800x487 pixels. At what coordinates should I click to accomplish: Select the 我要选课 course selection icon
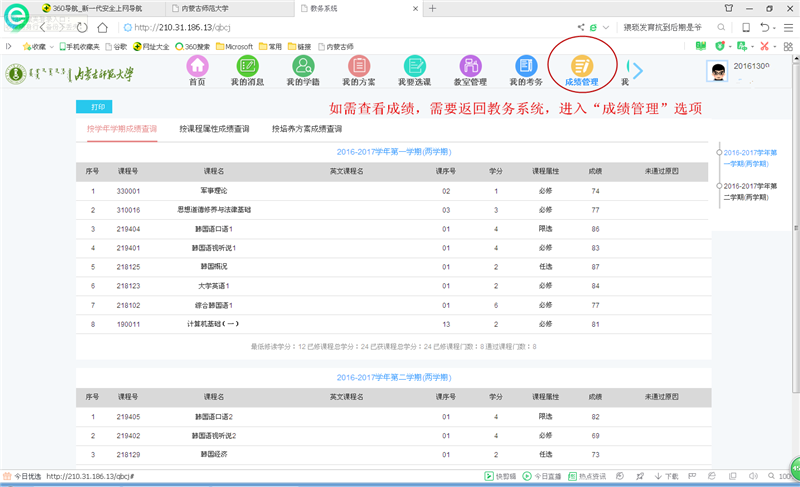(x=412, y=66)
